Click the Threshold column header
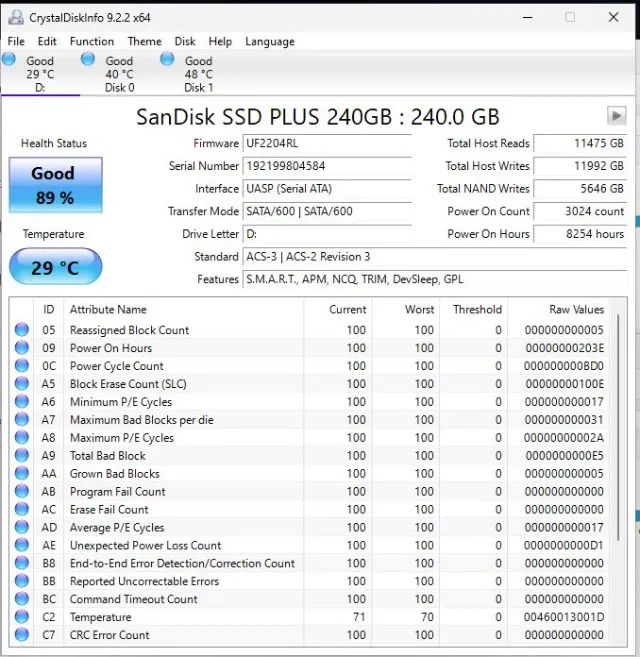This screenshot has width=640, height=657. click(x=474, y=310)
